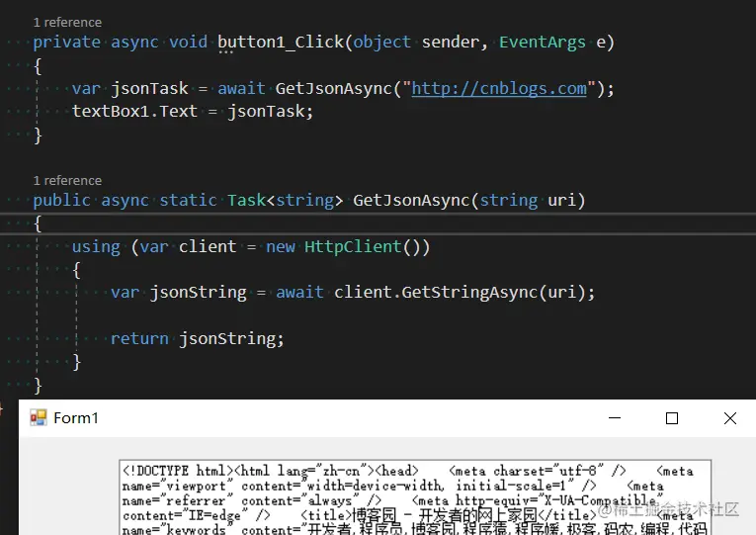Click 'client.GetStringAsync(uri)' call
Viewport: 756px width, 535px height.
click(x=460, y=293)
